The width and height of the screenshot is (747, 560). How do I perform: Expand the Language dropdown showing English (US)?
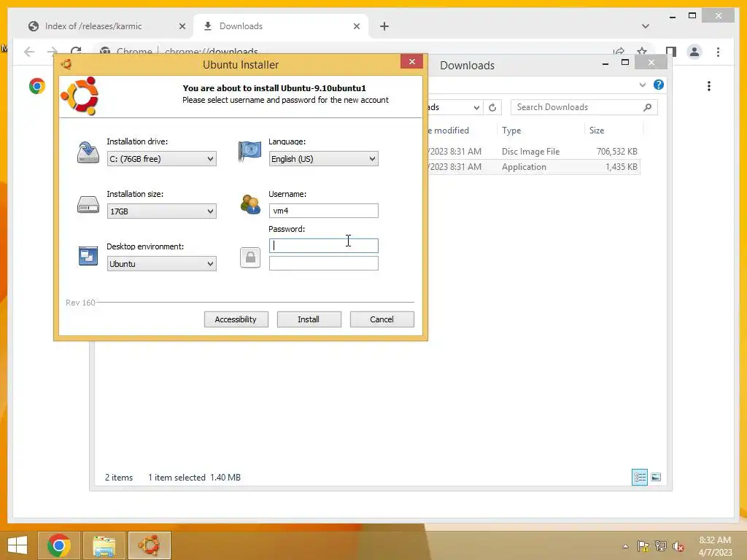coord(323,158)
